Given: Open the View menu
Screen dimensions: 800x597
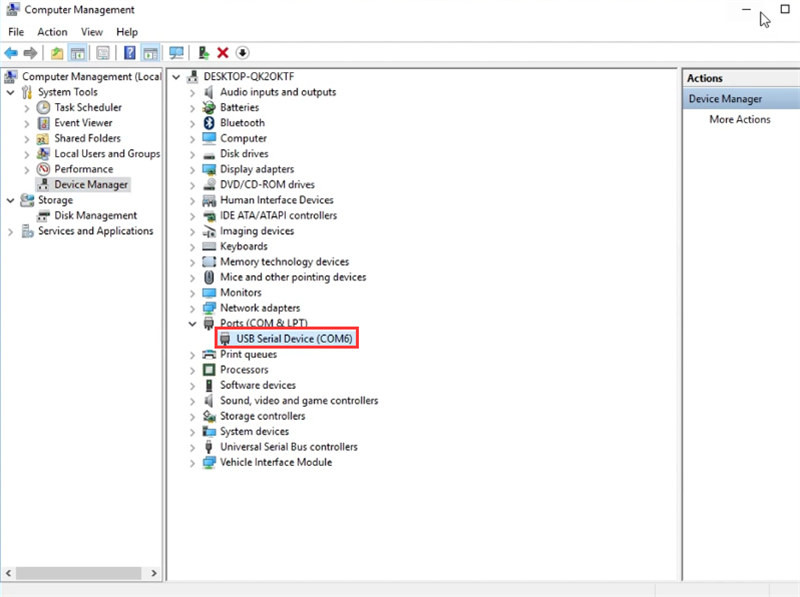Looking at the screenshot, I should [x=92, y=31].
